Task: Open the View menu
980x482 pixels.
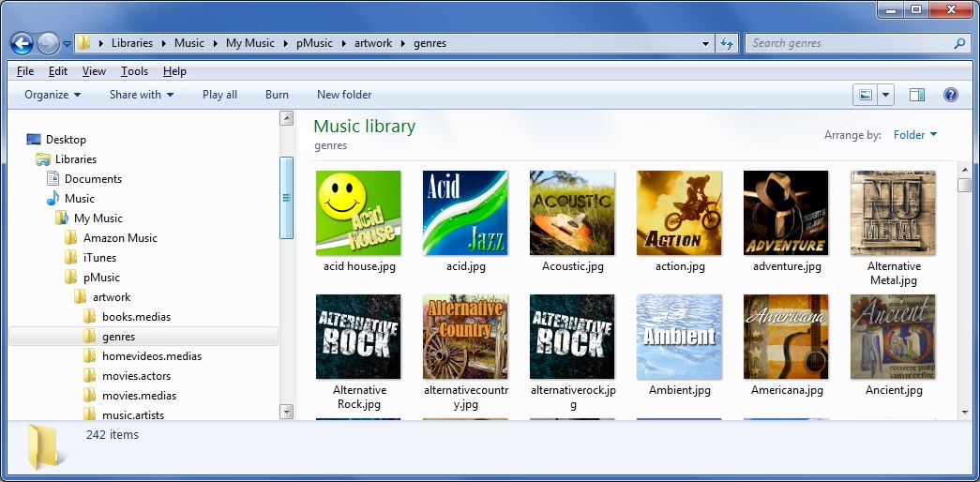Action: 94,71
